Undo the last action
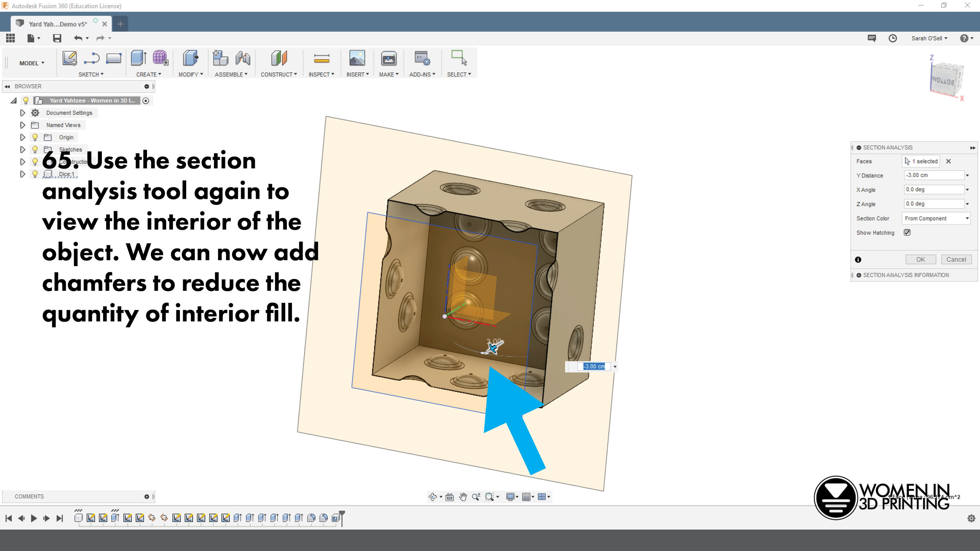Viewport: 980px width, 551px height. point(78,38)
